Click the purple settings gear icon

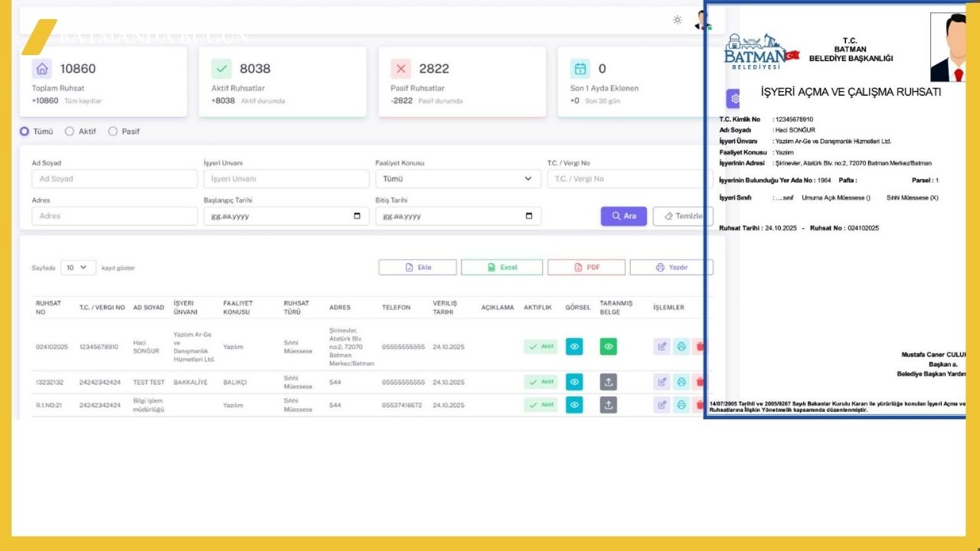tap(733, 99)
